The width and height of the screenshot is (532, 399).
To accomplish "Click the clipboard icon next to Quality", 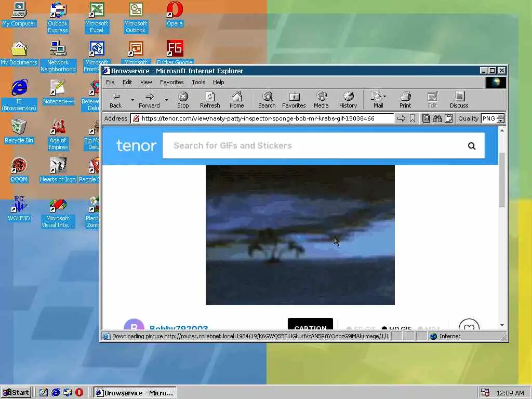I will tap(449, 118).
